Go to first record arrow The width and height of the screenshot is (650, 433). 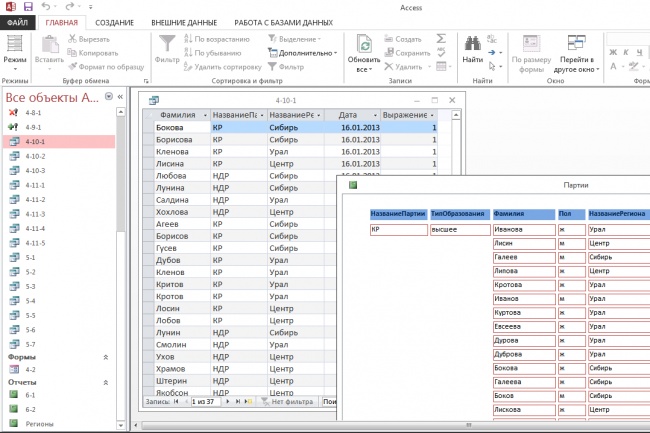176,402
